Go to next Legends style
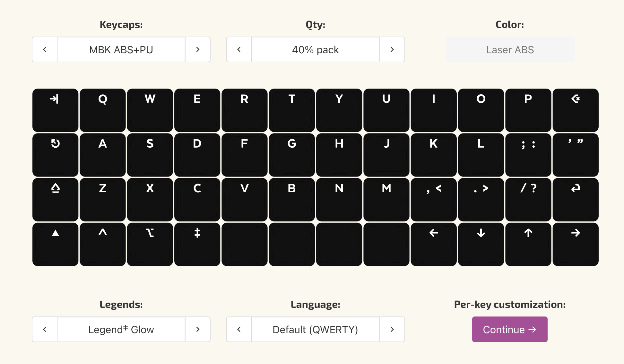Image resolution: width=624 pixels, height=364 pixels. click(198, 329)
